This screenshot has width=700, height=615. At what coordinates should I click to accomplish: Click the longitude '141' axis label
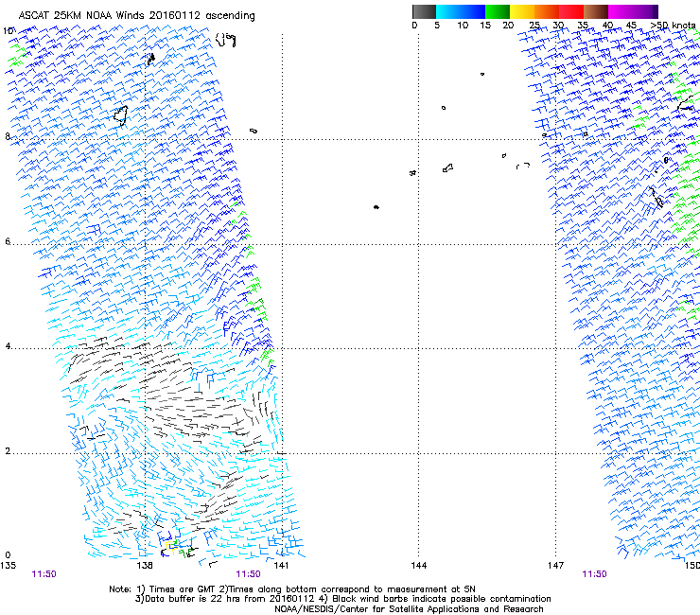coord(281,566)
